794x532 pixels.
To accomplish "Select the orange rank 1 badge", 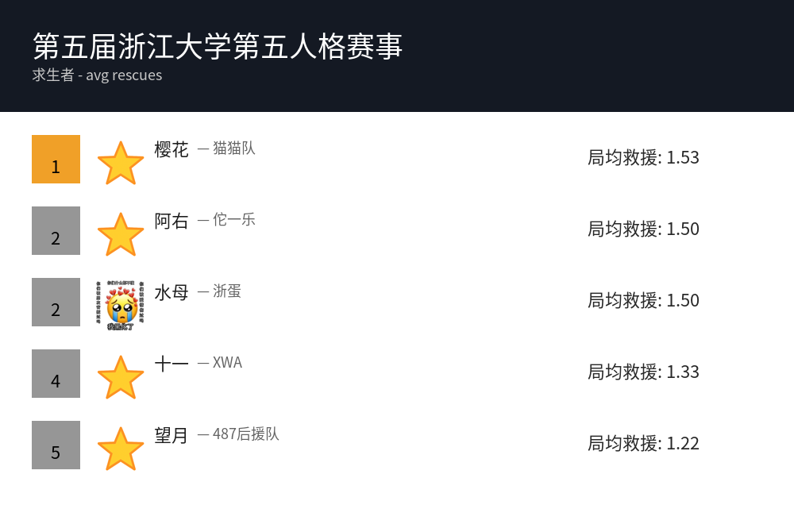I will click(56, 159).
